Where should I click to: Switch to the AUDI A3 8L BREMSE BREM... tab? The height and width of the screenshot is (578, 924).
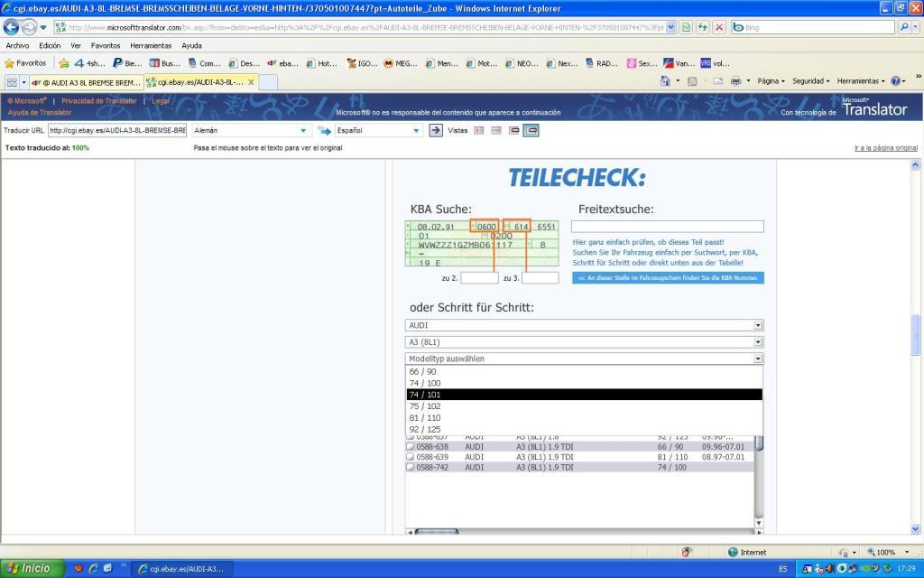point(86,82)
